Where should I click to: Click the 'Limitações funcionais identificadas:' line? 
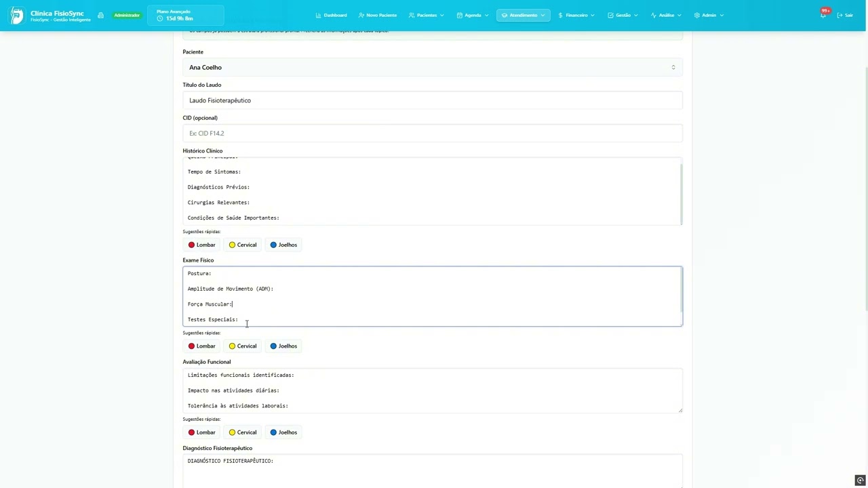[241, 375]
